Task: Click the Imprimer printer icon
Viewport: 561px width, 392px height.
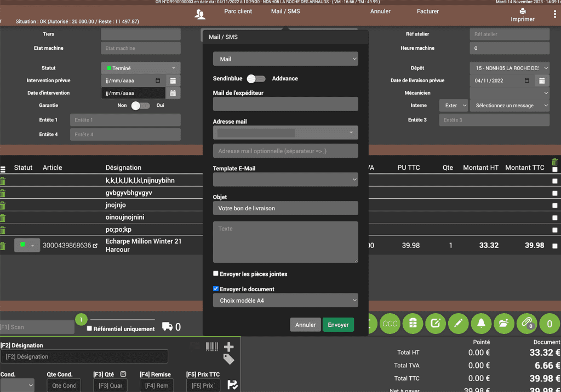Action: [x=523, y=11]
